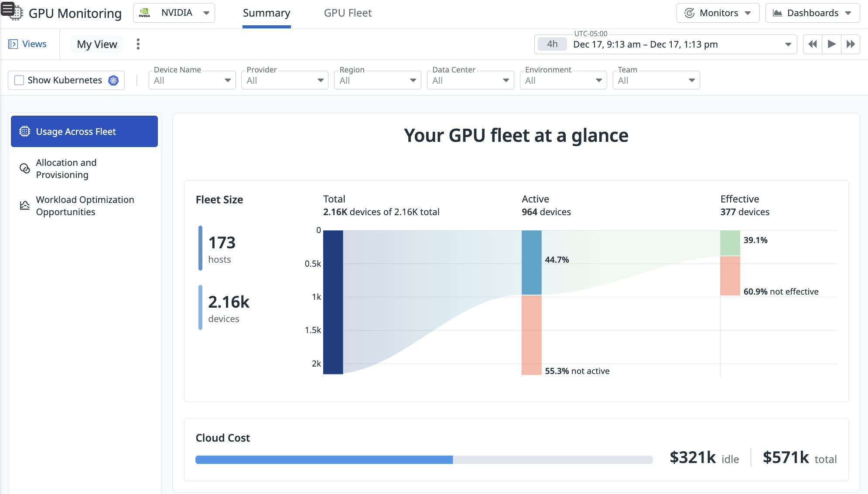This screenshot has width=868, height=494.
Task: Enable the Show Kubernetes checkbox
Action: click(19, 80)
